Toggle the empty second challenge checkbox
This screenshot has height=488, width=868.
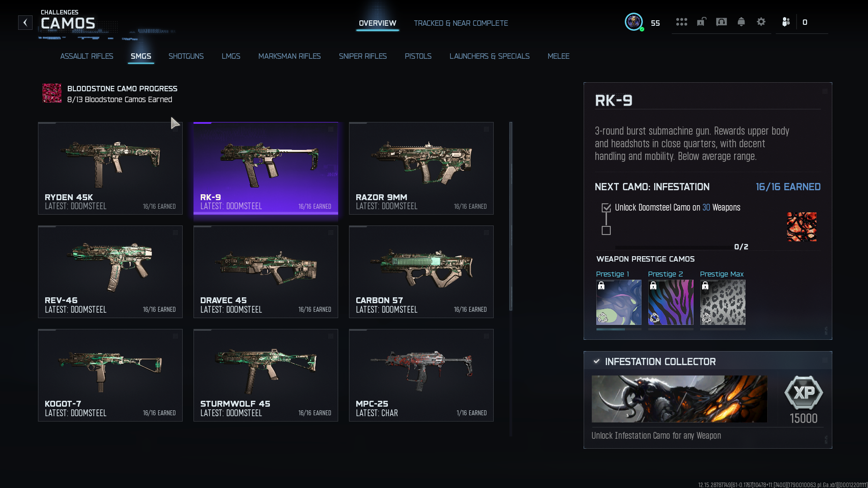(x=606, y=230)
